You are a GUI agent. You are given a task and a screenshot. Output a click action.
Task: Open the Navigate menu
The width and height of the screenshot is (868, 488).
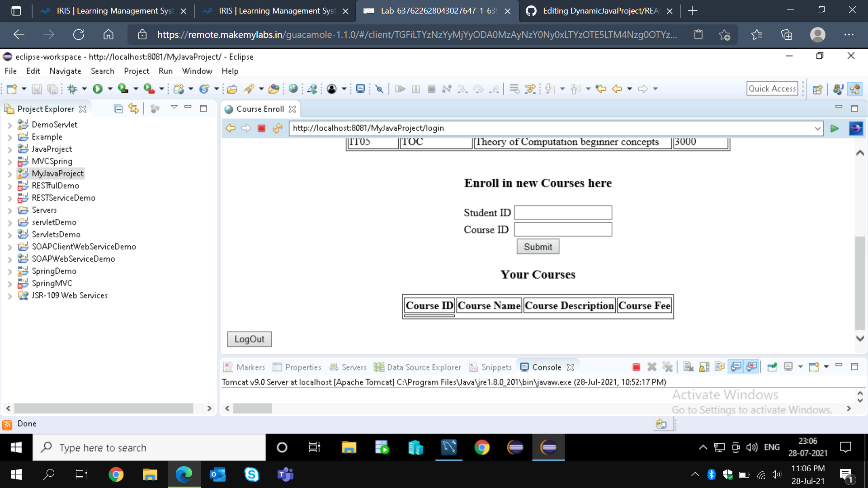pyautogui.click(x=65, y=71)
